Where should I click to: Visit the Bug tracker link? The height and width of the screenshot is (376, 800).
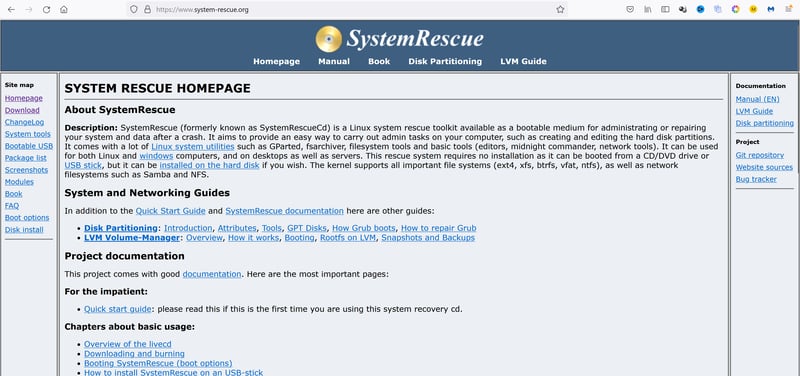pos(756,179)
